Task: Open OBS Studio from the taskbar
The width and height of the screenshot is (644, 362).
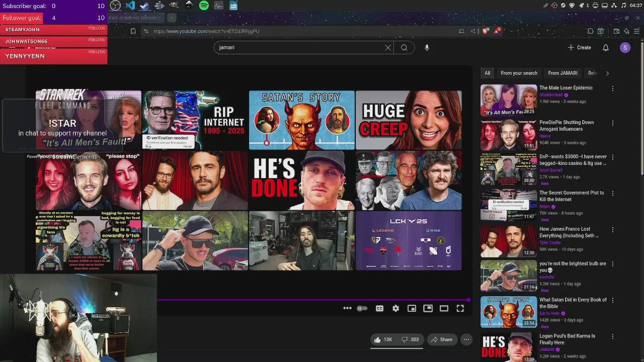Action: pos(115,6)
